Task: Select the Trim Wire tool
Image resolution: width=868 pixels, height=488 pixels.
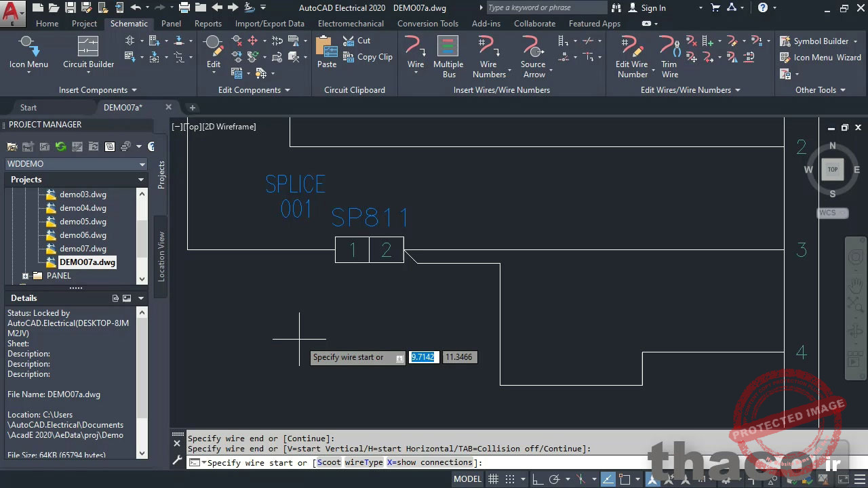Action: tap(669, 53)
